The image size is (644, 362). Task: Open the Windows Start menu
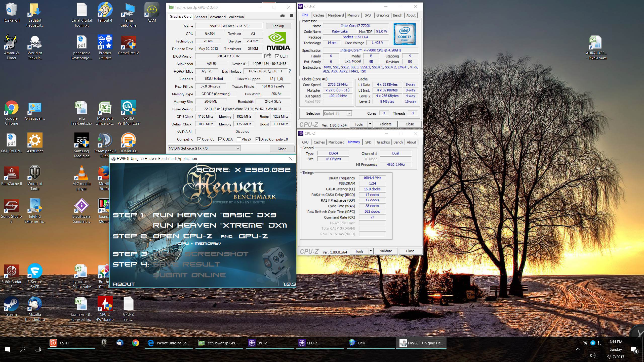tap(8, 349)
